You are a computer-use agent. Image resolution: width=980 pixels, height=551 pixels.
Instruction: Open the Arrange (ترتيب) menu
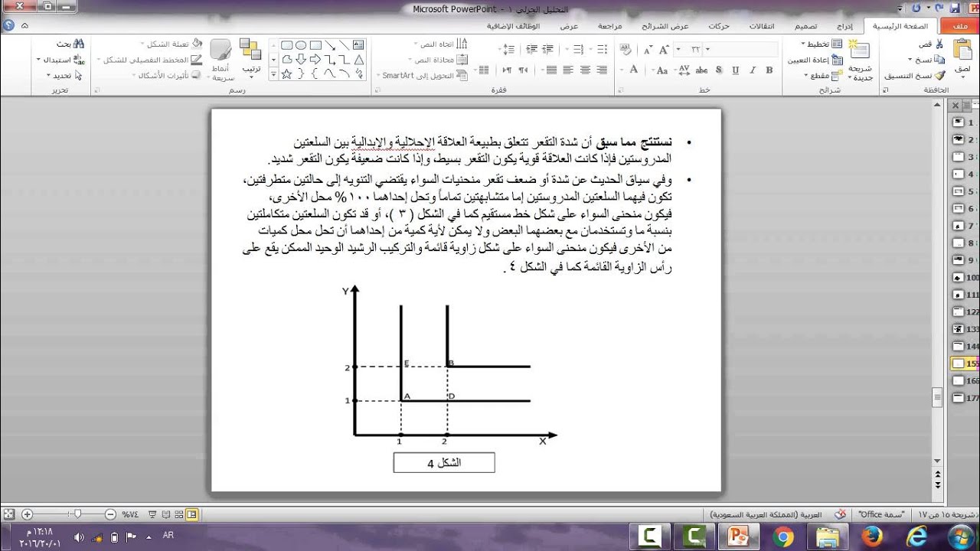pyautogui.click(x=251, y=59)
